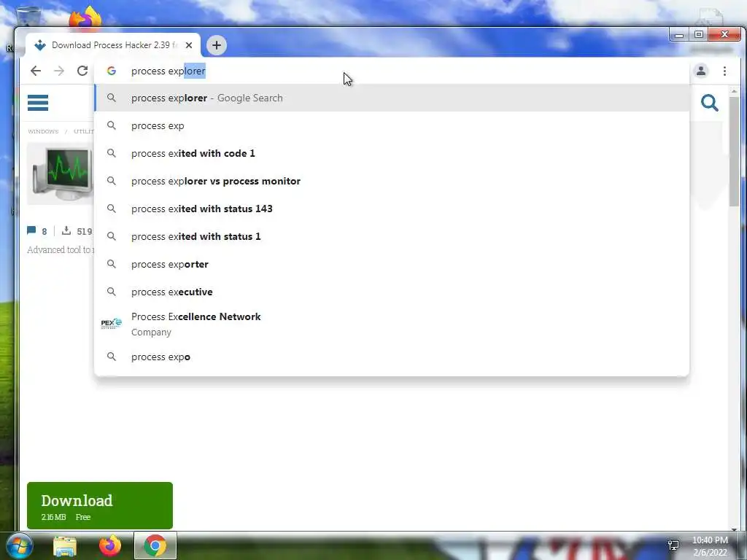Select suggestion process exited with status 1
Image resolution: width=747 pixels, height=560 pixels.
pyautogui.click(x=392, y=236)
